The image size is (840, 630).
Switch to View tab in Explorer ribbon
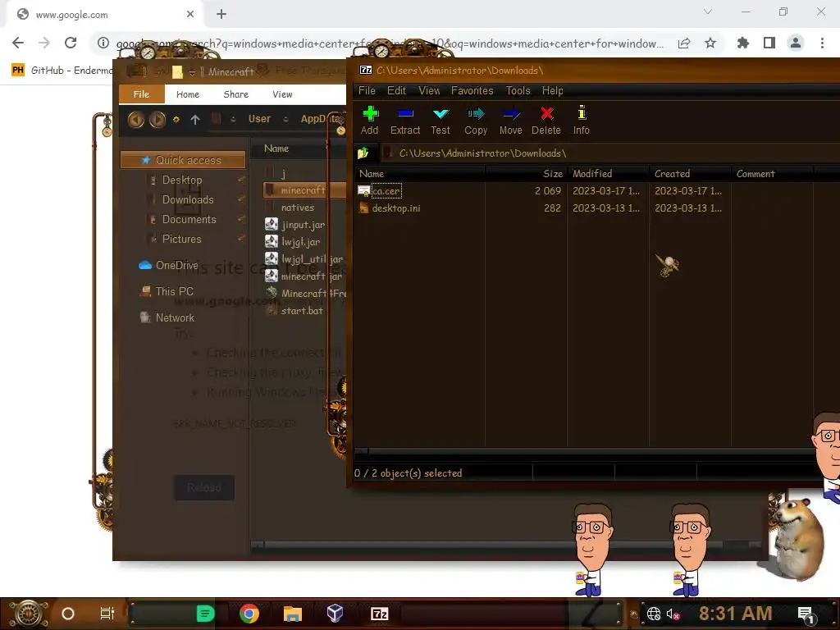[x=282, y=94]
